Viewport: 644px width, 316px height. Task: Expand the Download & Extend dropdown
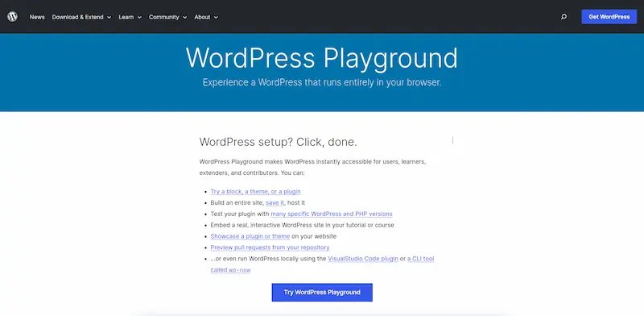81,17
